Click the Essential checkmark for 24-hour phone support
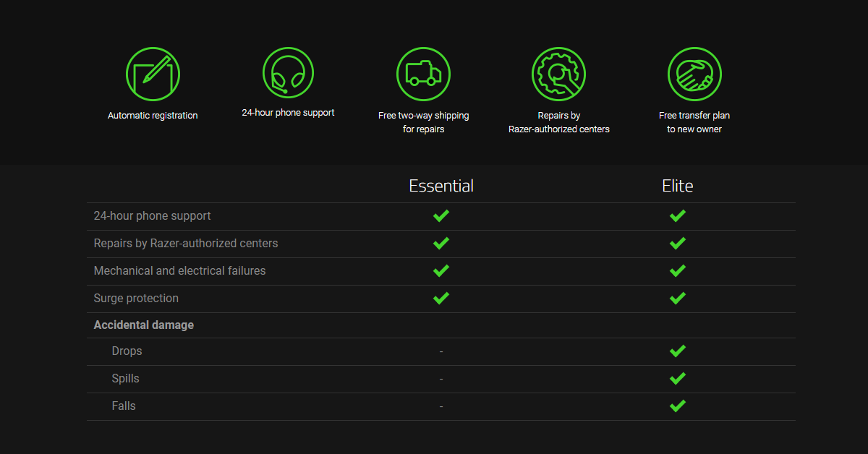The width and height of the screenshot is (868, 454). tap(441, 215)
